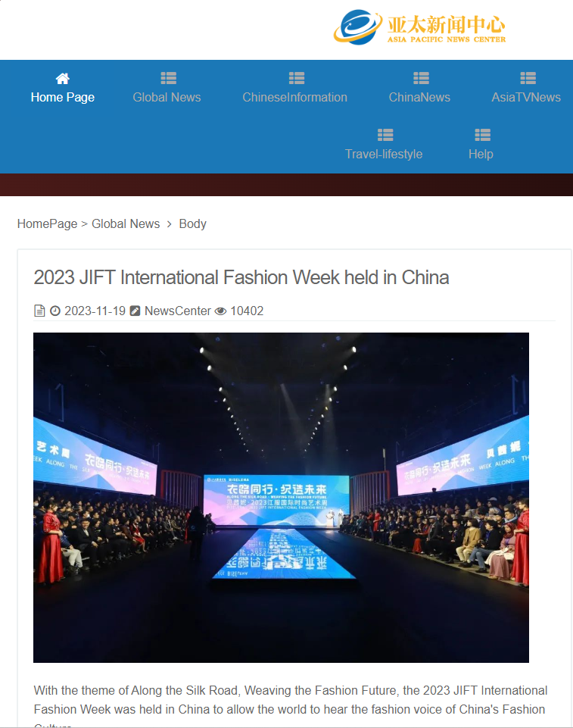The image size is (573, 728).
Task: Click the list icon above AsiaTVNews
Action: pos(528,78)
